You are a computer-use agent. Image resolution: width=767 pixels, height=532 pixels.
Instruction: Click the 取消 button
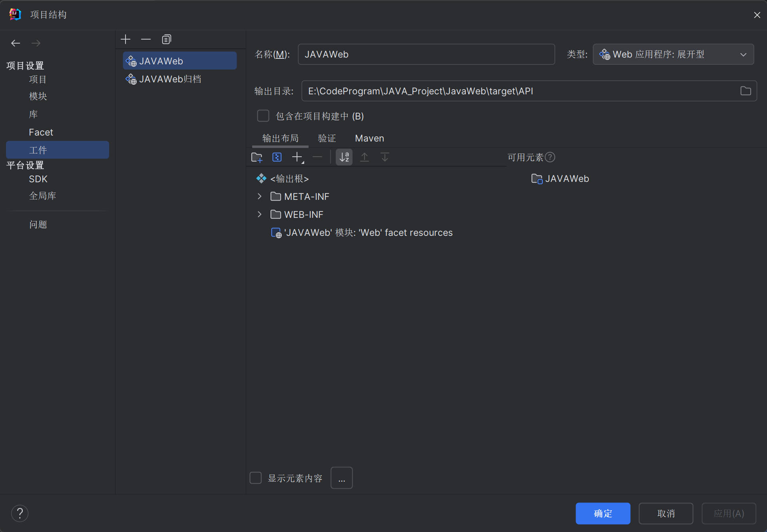pos(666,514)
